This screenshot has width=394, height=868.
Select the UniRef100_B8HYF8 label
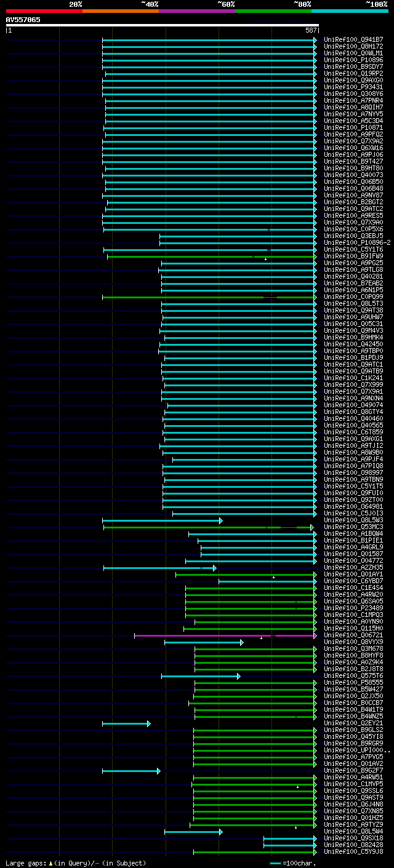click(x=353, y=655)
